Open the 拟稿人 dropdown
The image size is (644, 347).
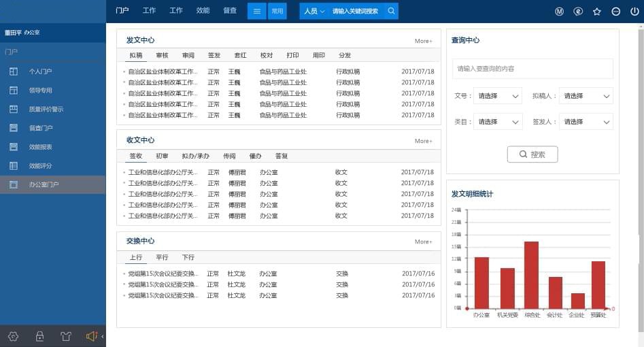(x=586, y=96)
